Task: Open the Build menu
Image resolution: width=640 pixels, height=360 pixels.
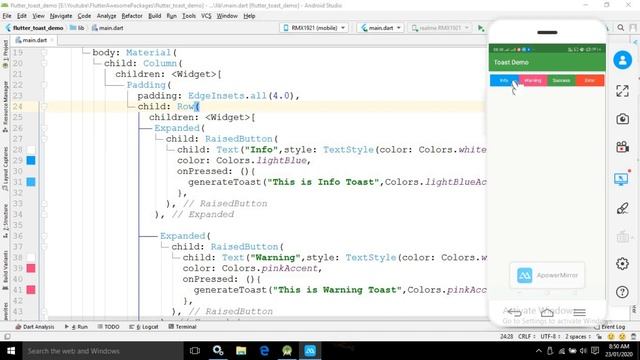Action: click(154, 16)
